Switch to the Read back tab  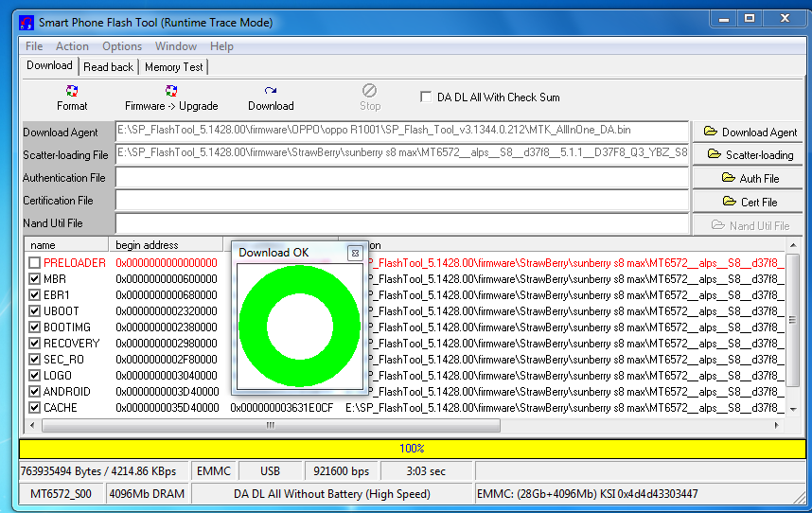[x=108, y=67]
